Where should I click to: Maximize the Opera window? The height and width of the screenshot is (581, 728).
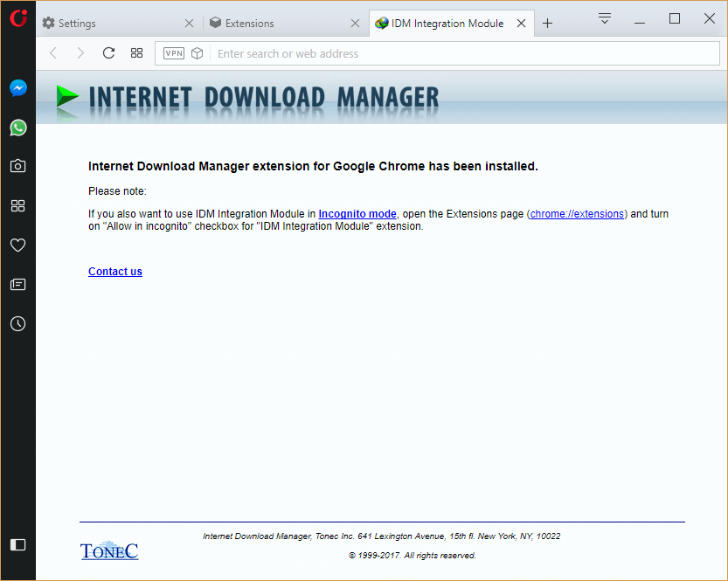[675, 18]
